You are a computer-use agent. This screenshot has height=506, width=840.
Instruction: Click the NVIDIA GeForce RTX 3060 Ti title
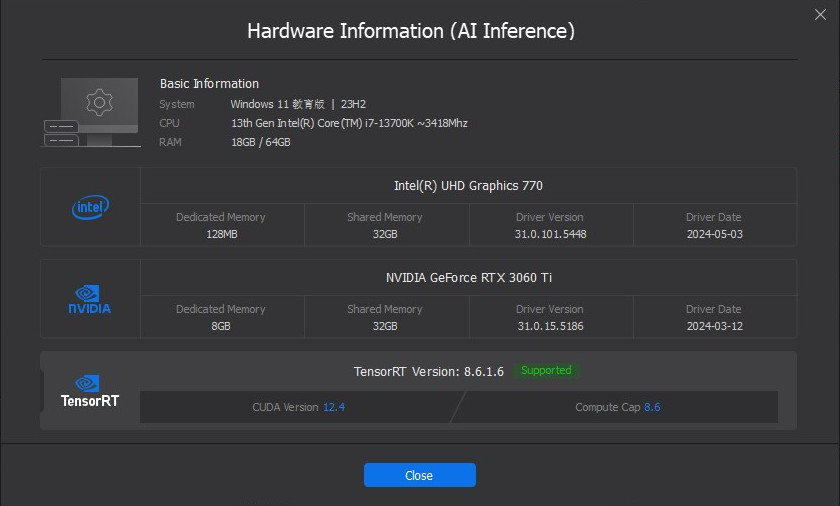469,278
